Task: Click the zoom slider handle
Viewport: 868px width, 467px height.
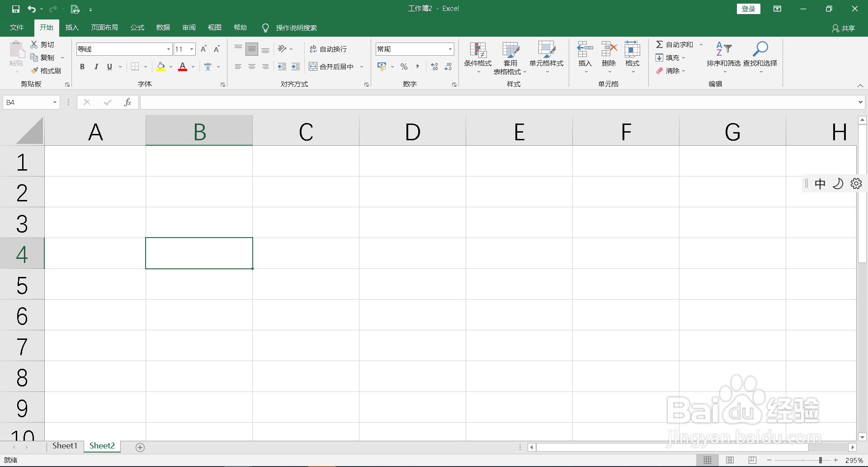Action: click(x=821, y=460)
